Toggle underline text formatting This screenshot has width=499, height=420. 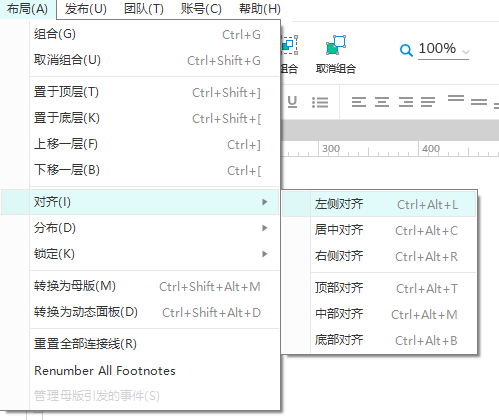(x=292, y=101)
